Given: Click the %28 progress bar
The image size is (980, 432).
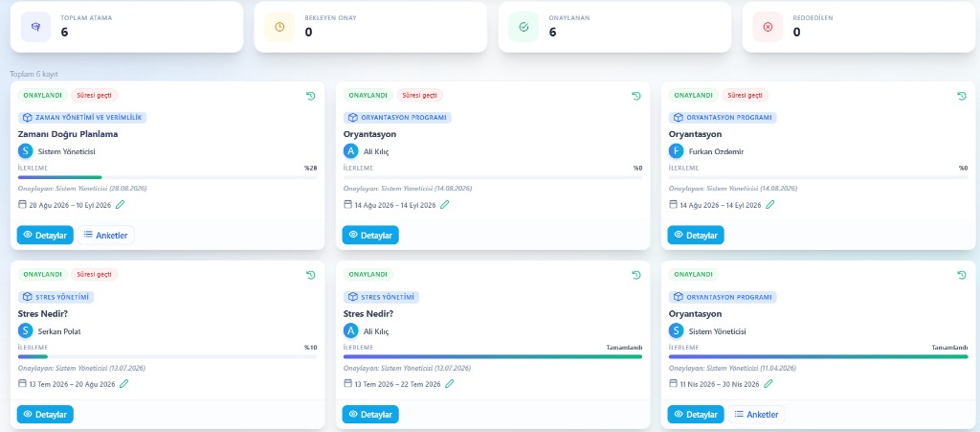Looking at the screenshot, I should click(x=167, y=177).
